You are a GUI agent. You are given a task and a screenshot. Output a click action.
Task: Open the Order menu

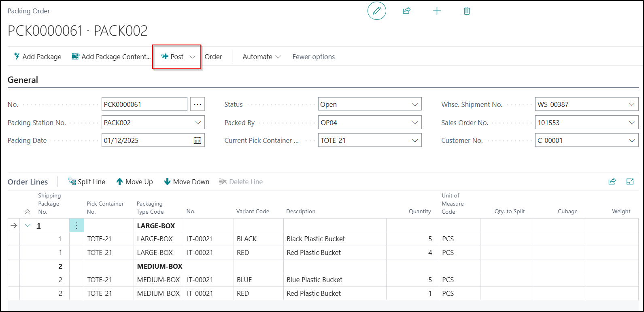tap(213, 57)
